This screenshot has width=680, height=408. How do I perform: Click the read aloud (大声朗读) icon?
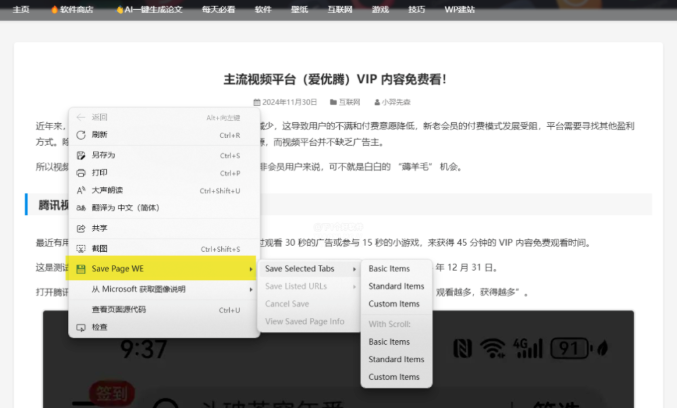[80, 190]
